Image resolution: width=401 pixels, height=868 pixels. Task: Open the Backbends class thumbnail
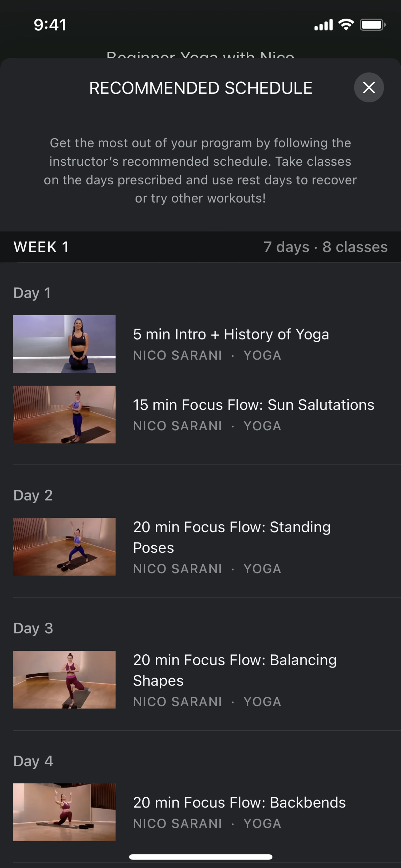pos(64,812)
